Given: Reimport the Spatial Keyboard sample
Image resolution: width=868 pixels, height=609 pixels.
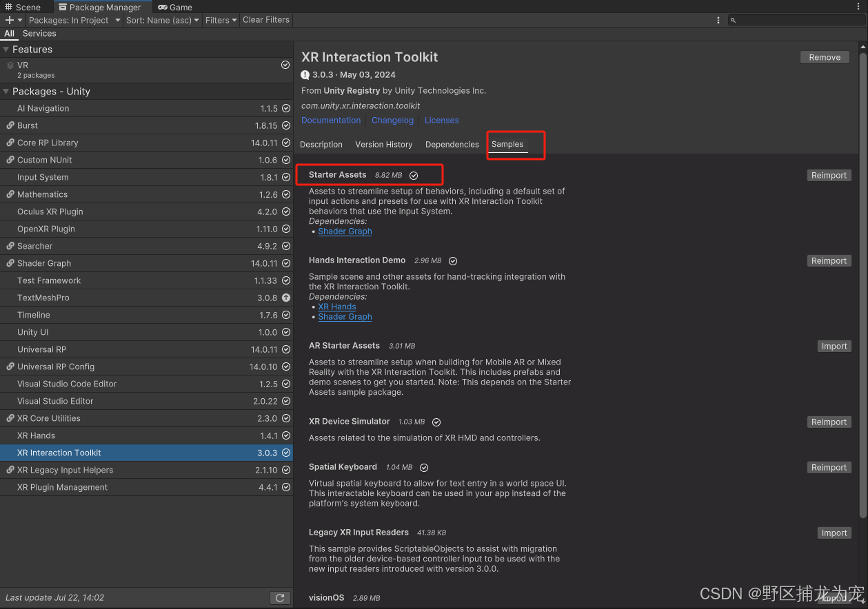Looking at the screenshot, I should coord(829,468).
